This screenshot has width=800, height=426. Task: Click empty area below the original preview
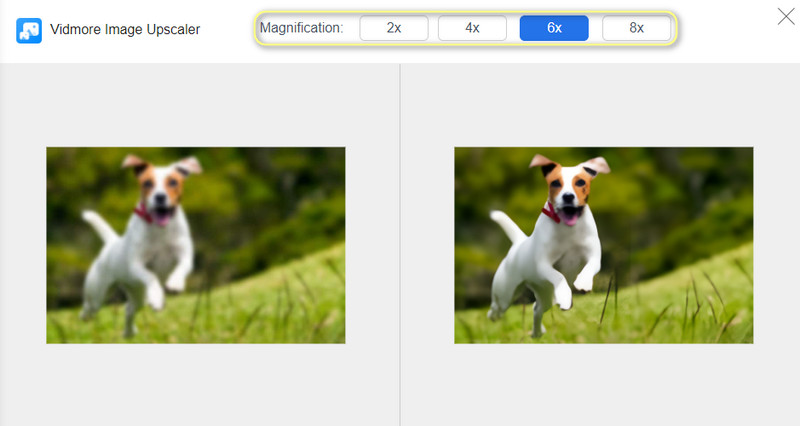pyautogui.click(x=196, y=385)
